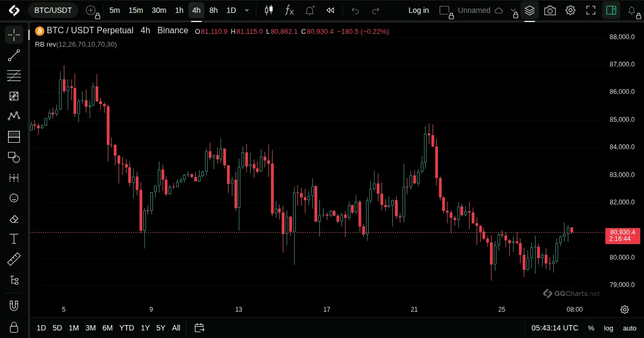The image size is (644, 338).
Task: Open the candlestick chart type selector
Action: 269,10
